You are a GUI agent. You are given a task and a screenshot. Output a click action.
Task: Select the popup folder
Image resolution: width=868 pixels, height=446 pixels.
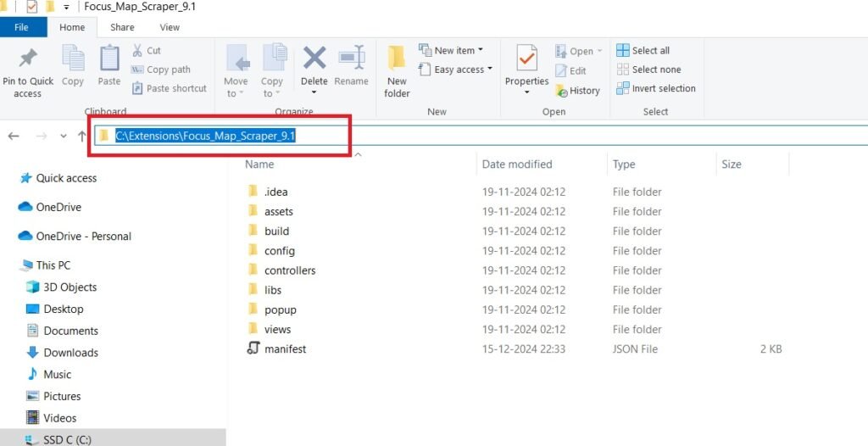pyautogui.click(x=272, y=309)
